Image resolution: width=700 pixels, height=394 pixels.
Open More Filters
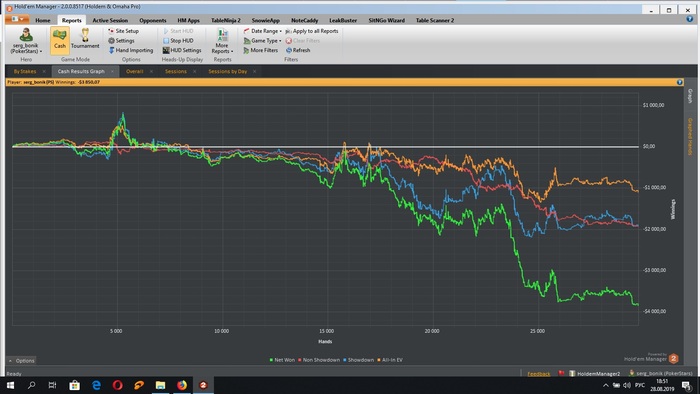(x=261, y=50)
